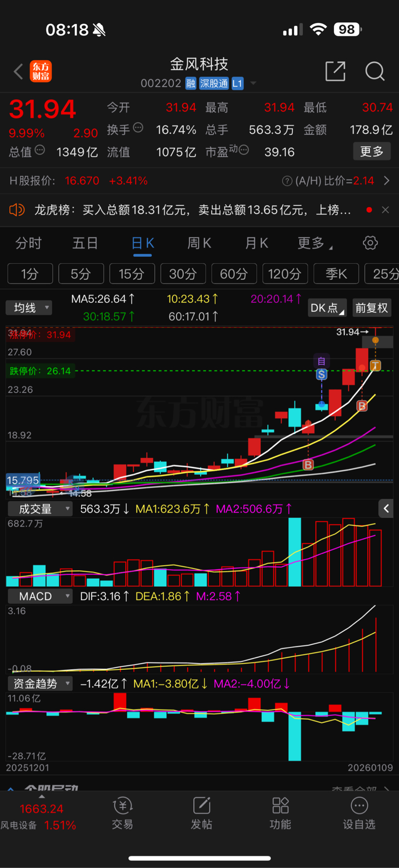Tap the 换手 info circle icon

coord(138,127)
